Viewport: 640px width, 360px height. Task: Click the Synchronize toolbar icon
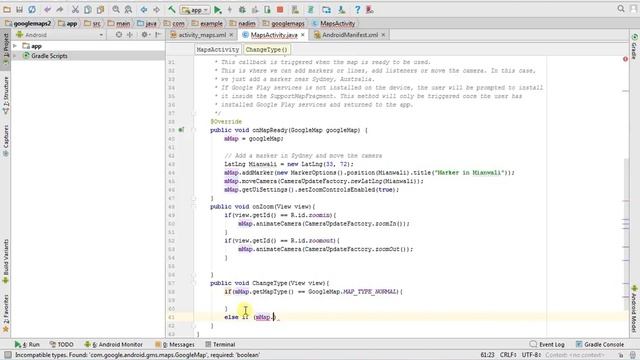[x=32, y=9]
